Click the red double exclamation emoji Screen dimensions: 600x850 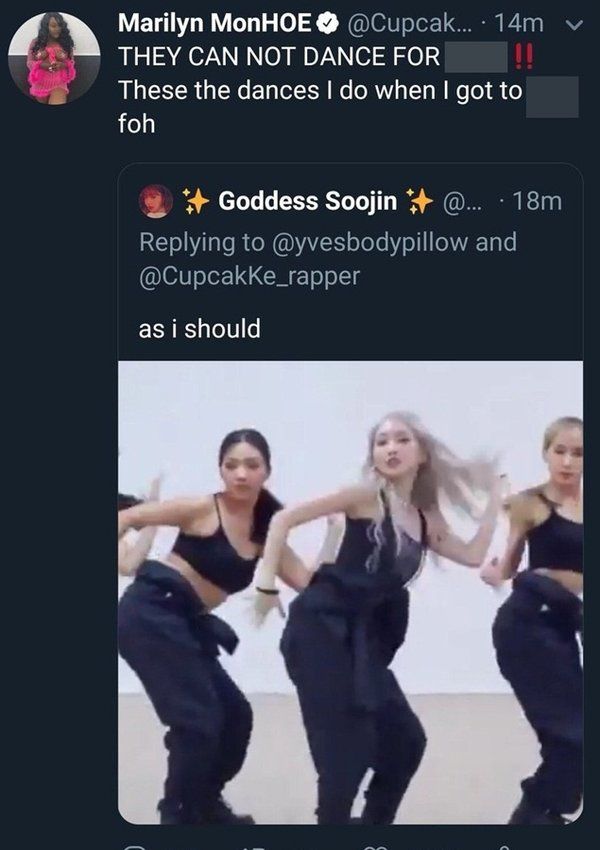pos(523,56)
